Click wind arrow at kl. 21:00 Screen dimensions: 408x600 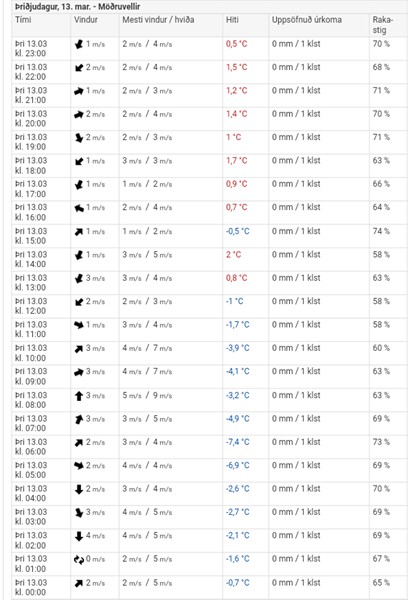[79, 91]
